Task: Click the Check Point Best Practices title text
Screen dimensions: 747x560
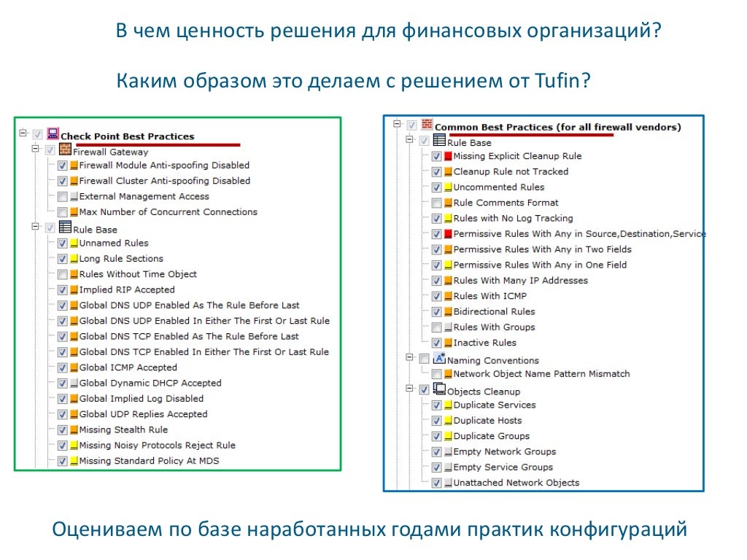Action: 128,136
